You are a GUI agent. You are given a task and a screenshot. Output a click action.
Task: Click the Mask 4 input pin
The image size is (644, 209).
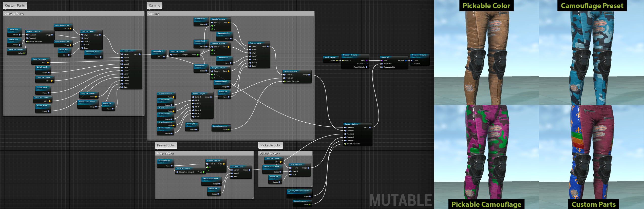coord(122,58)
